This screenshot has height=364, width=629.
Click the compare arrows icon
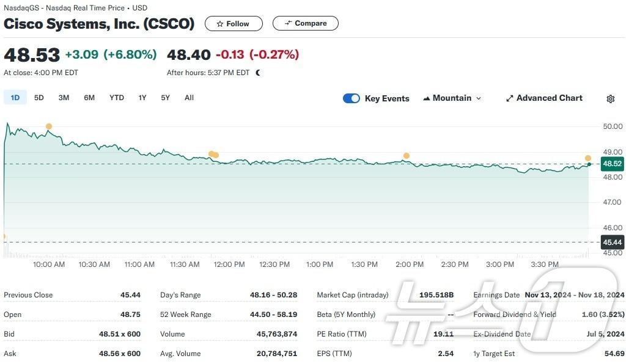(x=288, y=23)
